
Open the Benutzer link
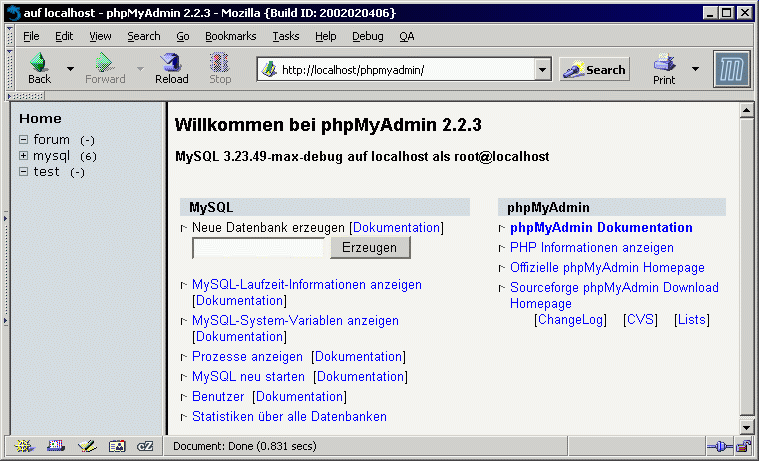[218, 397]
